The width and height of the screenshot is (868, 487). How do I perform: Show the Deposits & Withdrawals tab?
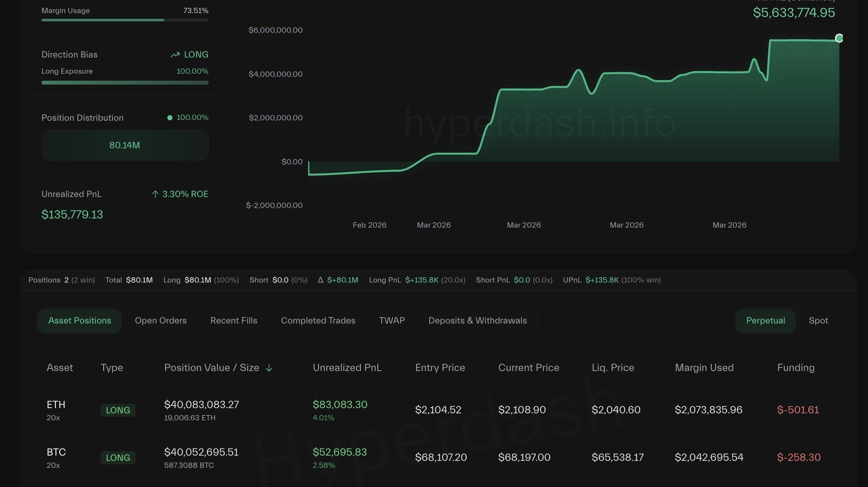[477, 321]
